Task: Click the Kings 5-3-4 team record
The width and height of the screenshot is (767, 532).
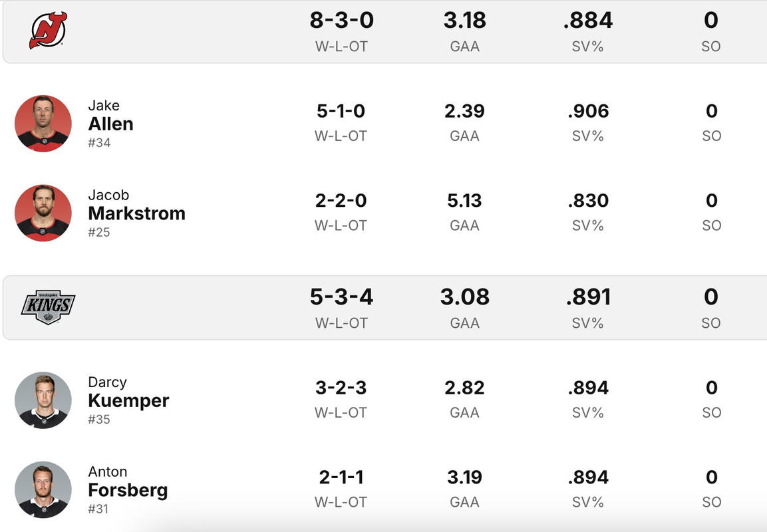Action: 341,297
